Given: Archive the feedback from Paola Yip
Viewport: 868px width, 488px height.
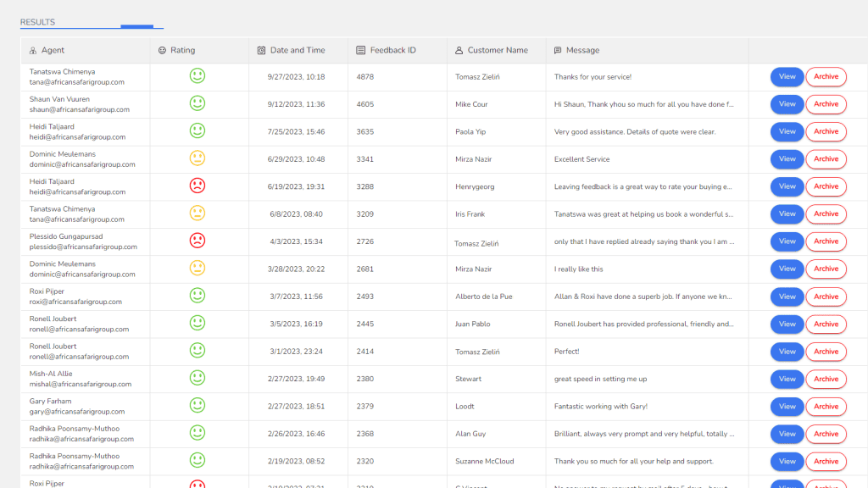Looking at the screenshot, I should [x=826, y=131].
